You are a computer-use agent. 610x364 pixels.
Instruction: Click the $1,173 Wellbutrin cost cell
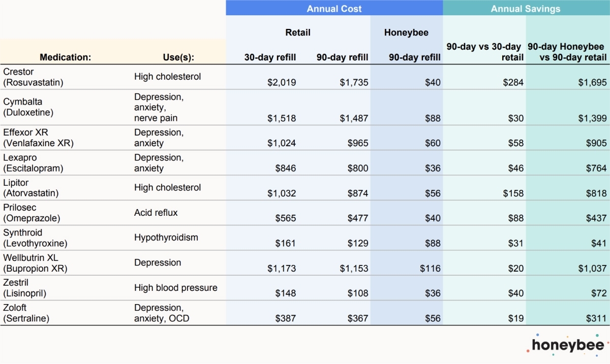[282, 268]
